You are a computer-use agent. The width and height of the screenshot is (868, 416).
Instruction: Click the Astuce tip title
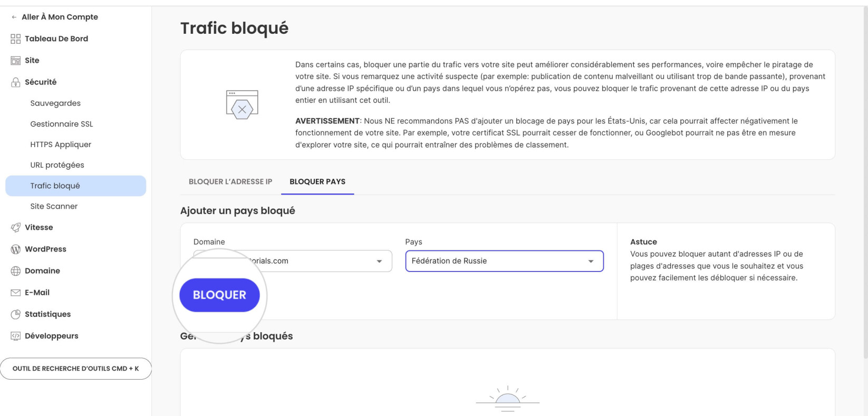pos(643,241)
